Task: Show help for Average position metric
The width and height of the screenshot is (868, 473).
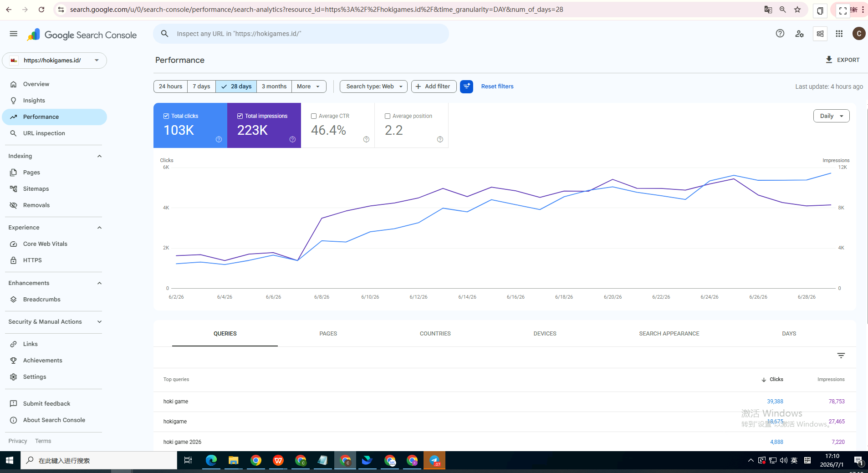Action: click(440, 139)
